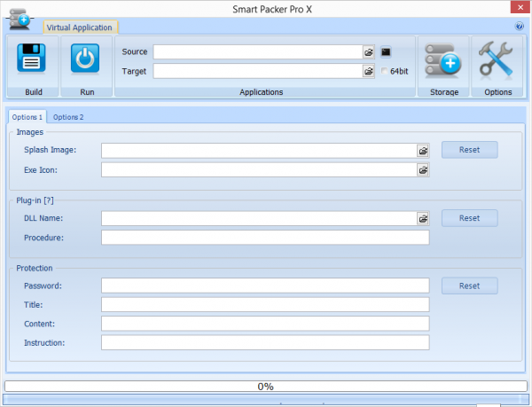Screen dimensions: 532x407
Task: Browse for DLL Name file
Action: click(x=423, y=219)
